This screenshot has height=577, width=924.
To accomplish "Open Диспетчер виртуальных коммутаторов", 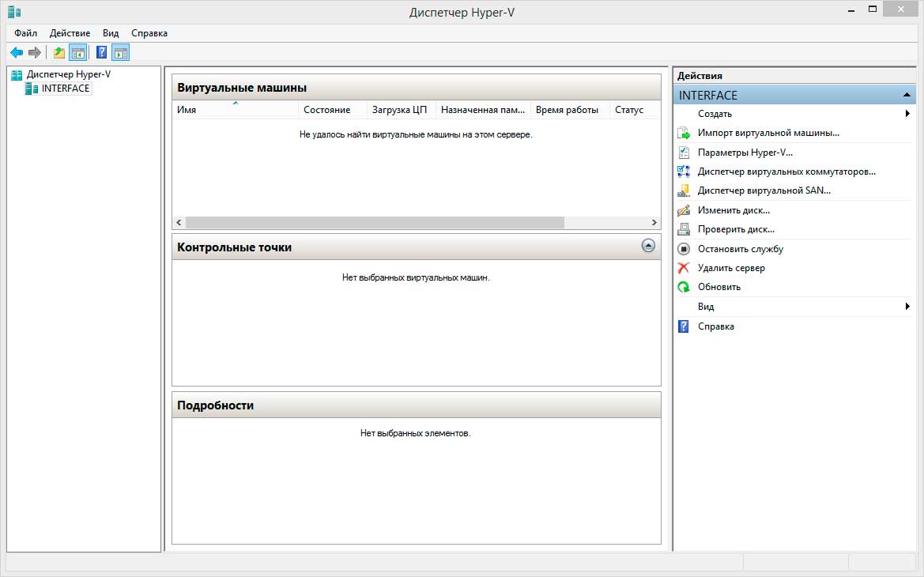I will click(786, 172).
